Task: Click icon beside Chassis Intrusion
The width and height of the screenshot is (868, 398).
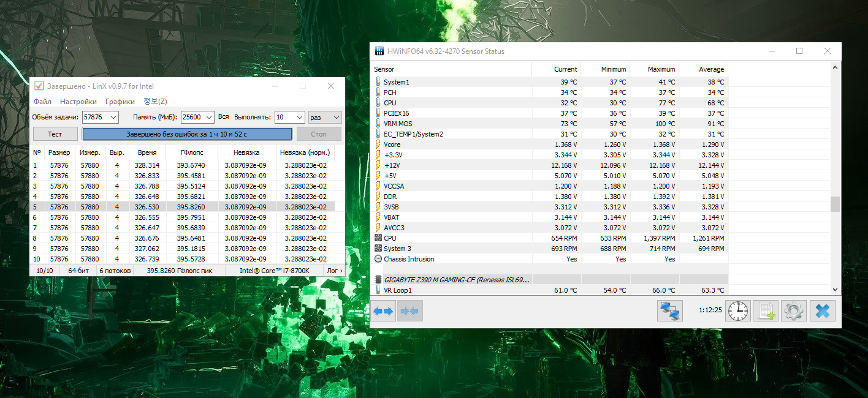Action: (x=378, y=259)
